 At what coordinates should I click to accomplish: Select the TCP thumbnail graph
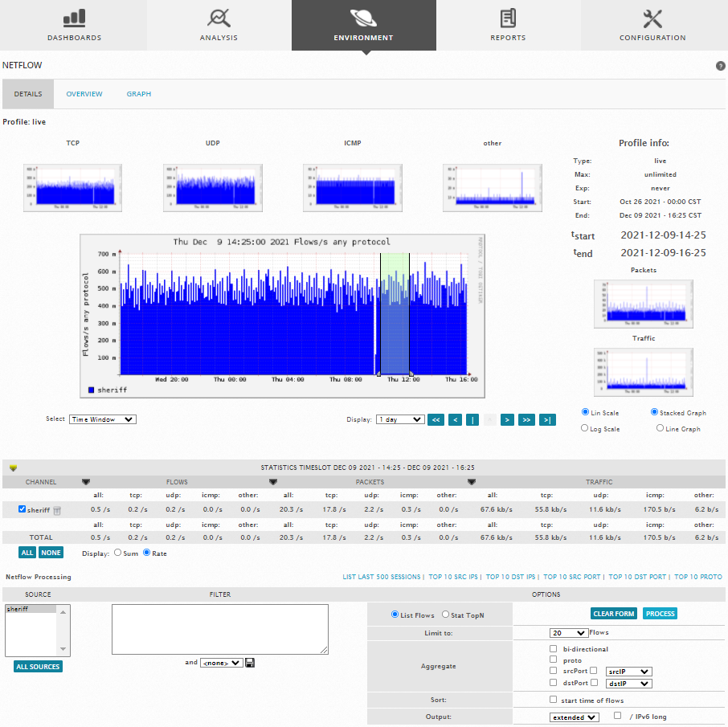click(x=73, y=187)
